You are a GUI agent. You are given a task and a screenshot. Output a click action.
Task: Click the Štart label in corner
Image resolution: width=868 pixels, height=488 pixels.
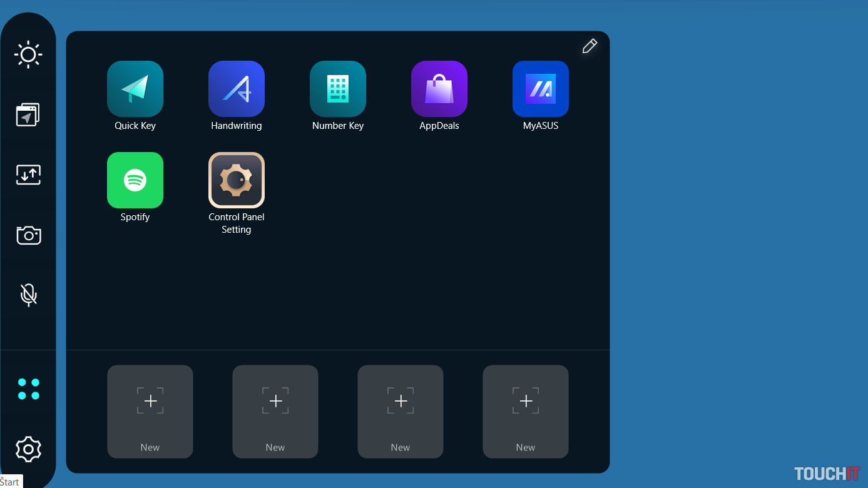(x=10, y=482)
